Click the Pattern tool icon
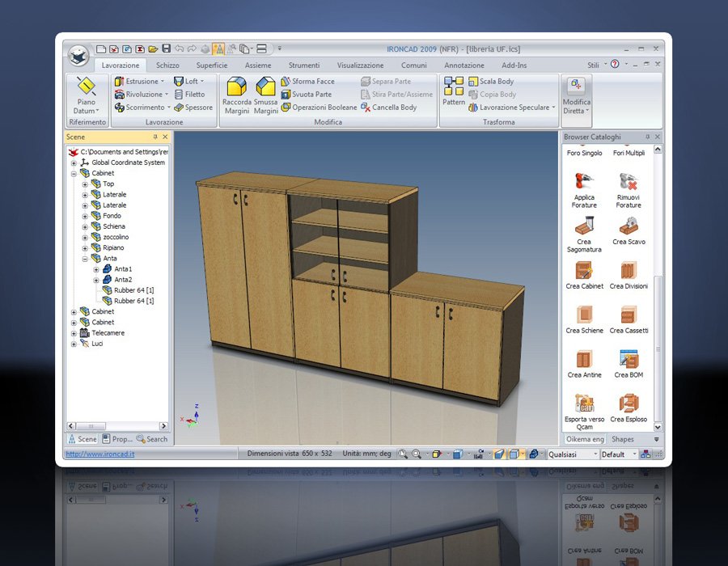 point(454,86)
